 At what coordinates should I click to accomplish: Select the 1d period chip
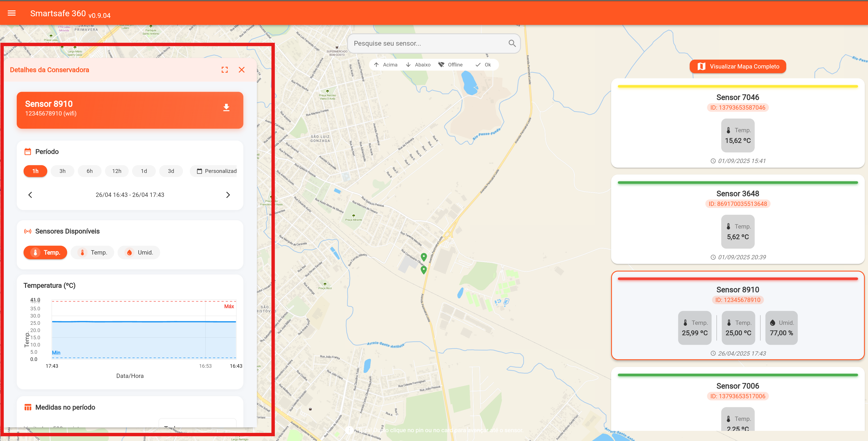[144, 171]
